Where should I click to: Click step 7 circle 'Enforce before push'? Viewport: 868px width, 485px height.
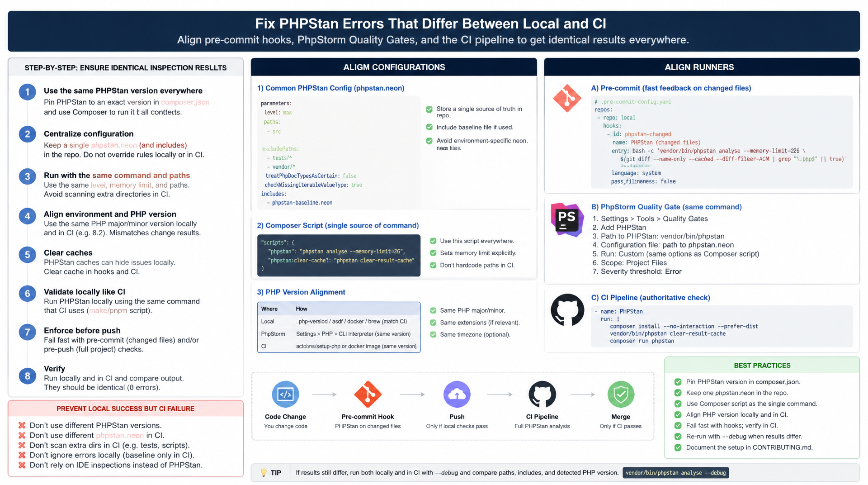click(x=28, y=333)
